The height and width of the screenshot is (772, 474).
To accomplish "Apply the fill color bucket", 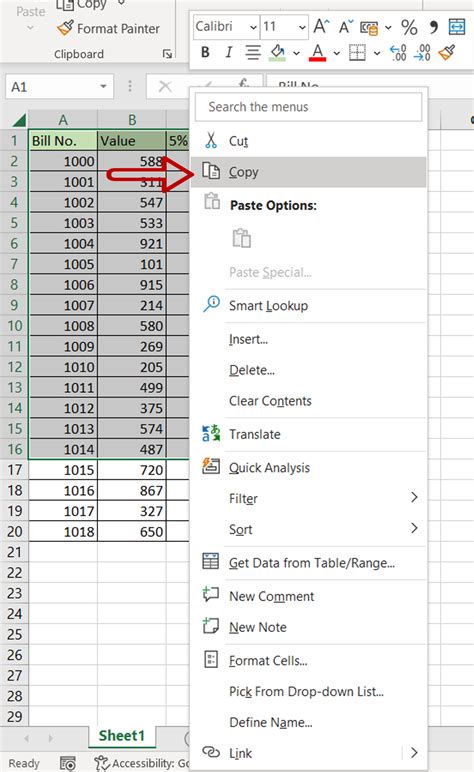I will coord(278,52).
